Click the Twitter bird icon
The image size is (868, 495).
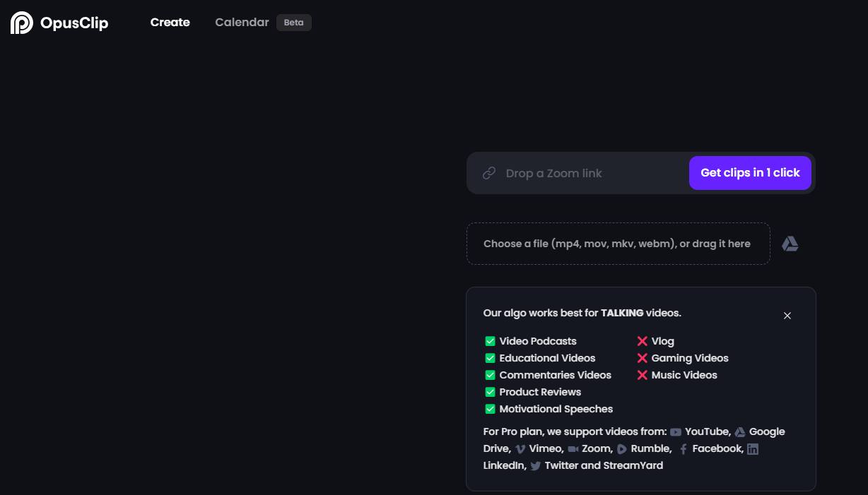[x=536, y=466]
